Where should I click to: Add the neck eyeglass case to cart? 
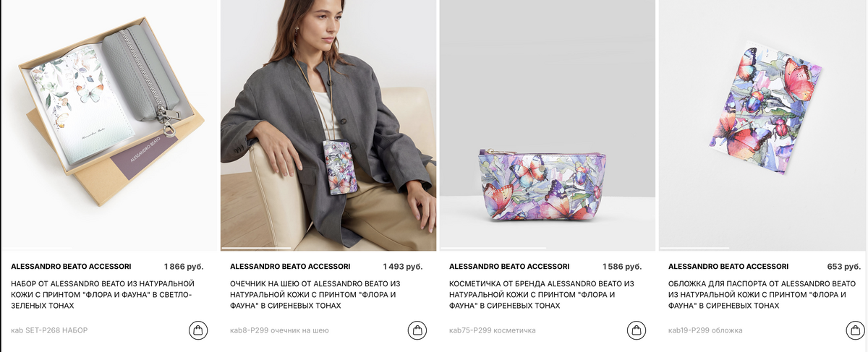pyautogui.click(x=417, y=330)
